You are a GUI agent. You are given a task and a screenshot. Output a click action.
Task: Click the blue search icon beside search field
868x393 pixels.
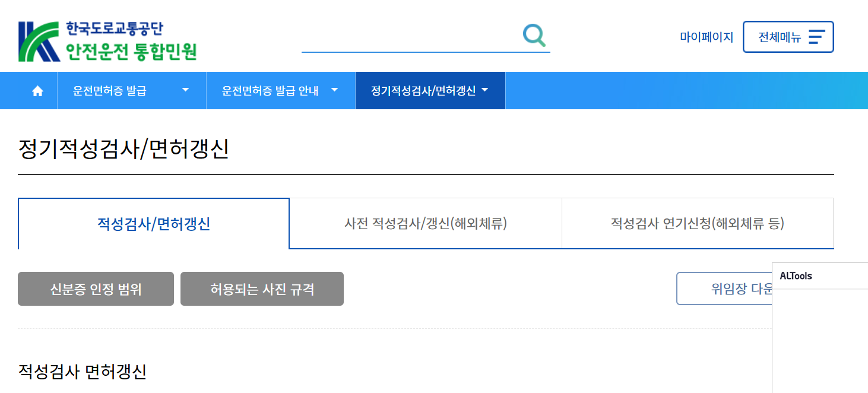click(534, 36)
